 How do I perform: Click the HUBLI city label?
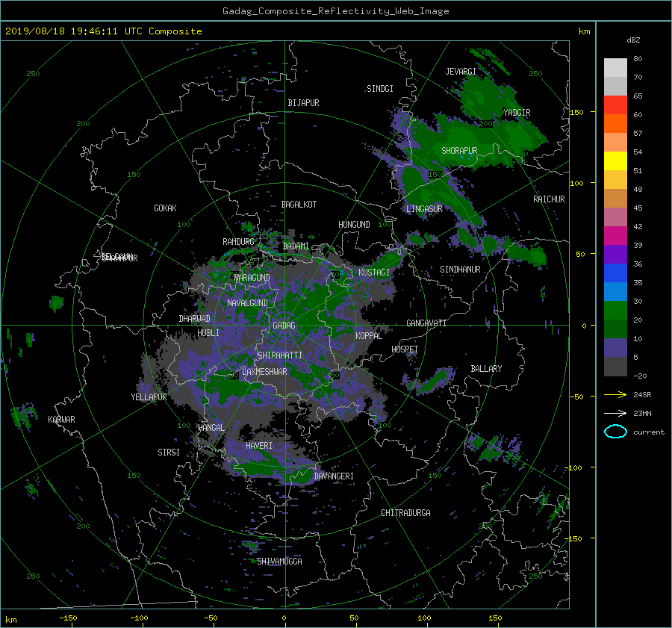[x=208, y=333]
